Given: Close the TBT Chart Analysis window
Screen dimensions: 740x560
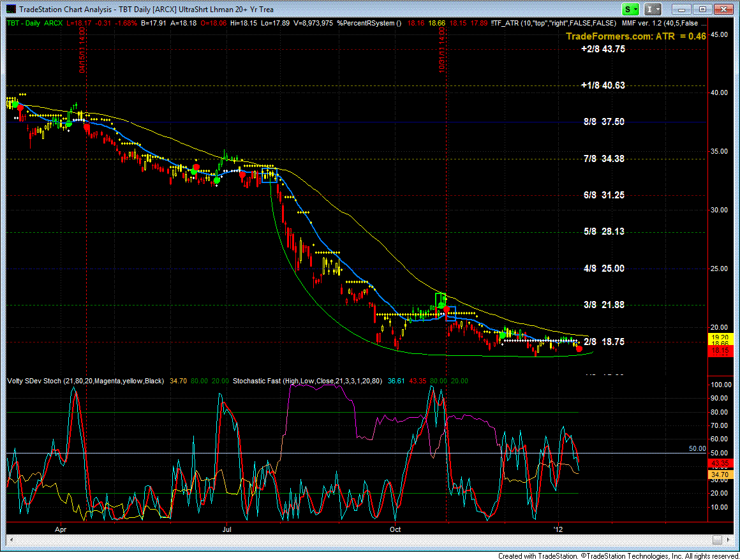Looking at the screenshot, I should pos(723,9).
